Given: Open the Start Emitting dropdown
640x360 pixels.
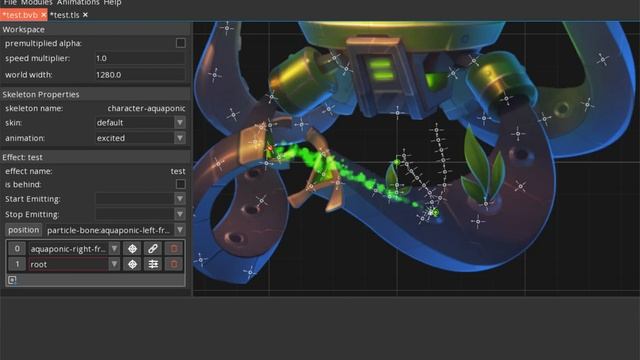Looking at the screenshot, I should [140, 199].
